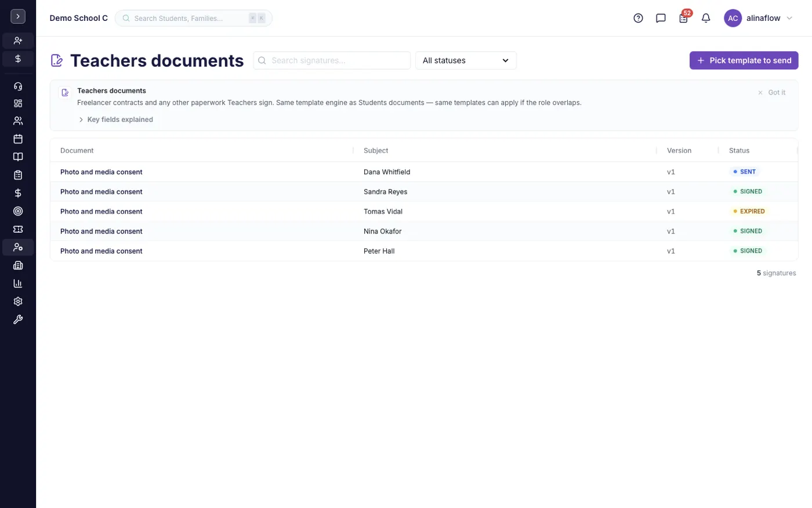
Task: Click Nina Okafor's SIGNED status badge
Action: tap(748, 231)
